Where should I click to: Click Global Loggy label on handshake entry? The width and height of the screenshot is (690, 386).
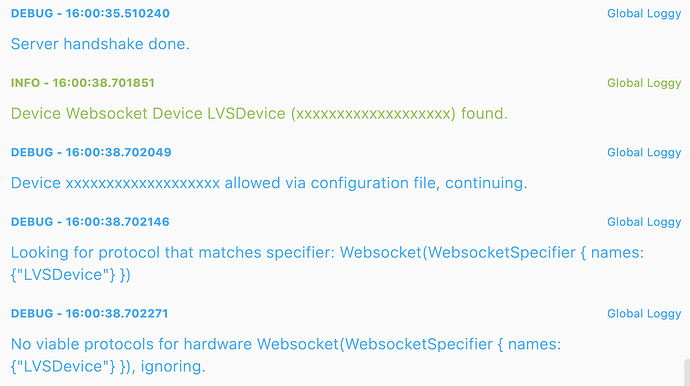coord(644,14)
